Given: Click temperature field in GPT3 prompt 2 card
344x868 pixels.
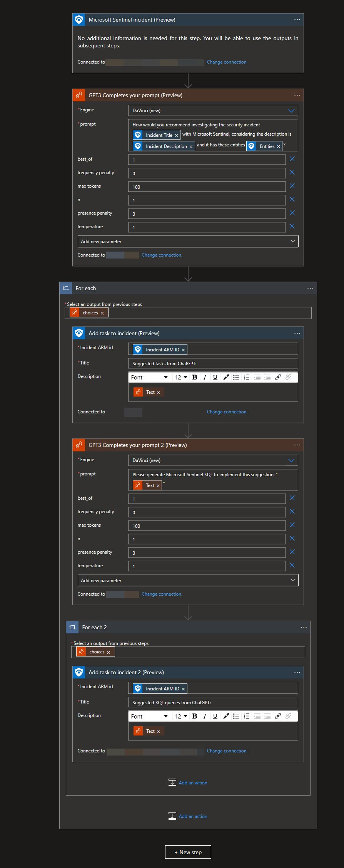Looking at the screenshot, I should (x=207, y=566).
